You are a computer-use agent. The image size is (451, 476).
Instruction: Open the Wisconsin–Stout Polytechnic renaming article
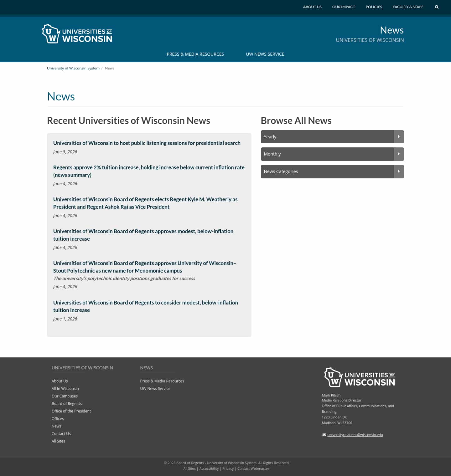pyautogui.click(x=145, y=267)
